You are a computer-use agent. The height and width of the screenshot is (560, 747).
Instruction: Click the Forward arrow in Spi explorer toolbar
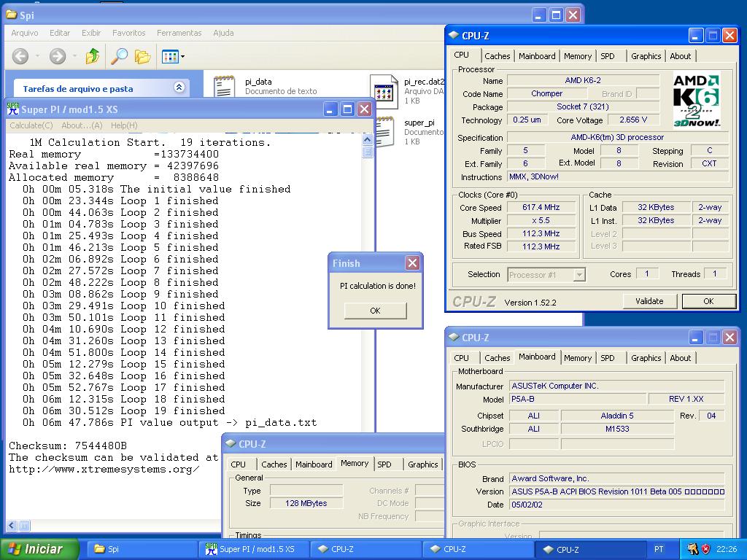(58, 56)
